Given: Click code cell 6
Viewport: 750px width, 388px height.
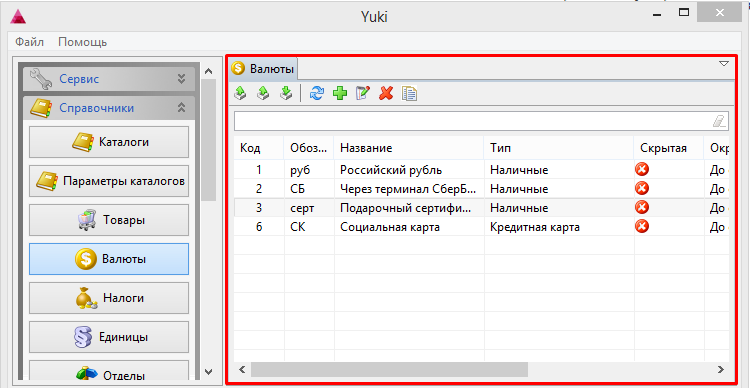Looking at the screenshot, I should coord(259,227).
